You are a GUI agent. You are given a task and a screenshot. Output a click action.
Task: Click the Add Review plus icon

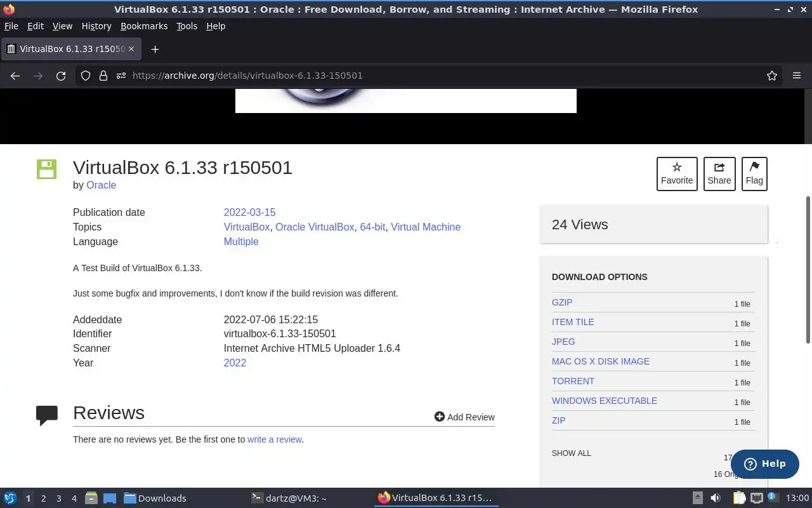[x=439, y=417]
